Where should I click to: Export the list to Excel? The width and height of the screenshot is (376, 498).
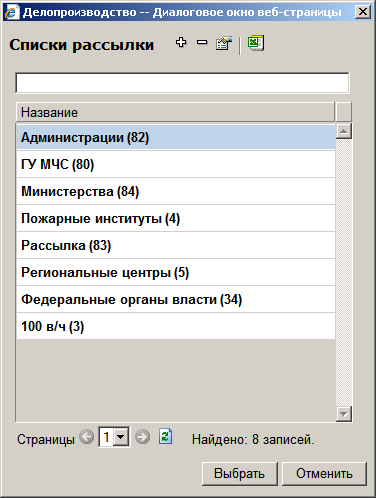click(256, 43)
